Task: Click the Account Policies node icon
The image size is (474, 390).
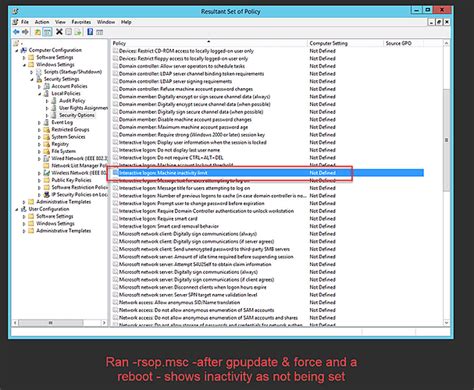Action: [47, 86]
